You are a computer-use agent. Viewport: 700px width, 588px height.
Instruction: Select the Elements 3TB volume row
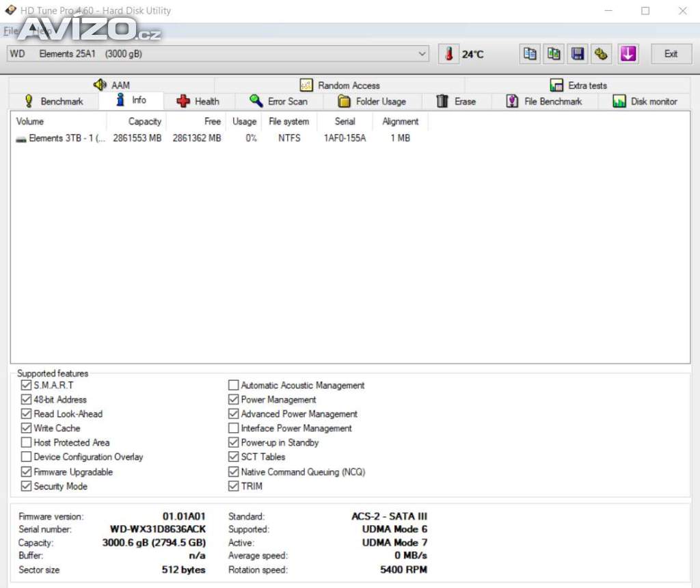pyautogui.click(x=219, y=138)
